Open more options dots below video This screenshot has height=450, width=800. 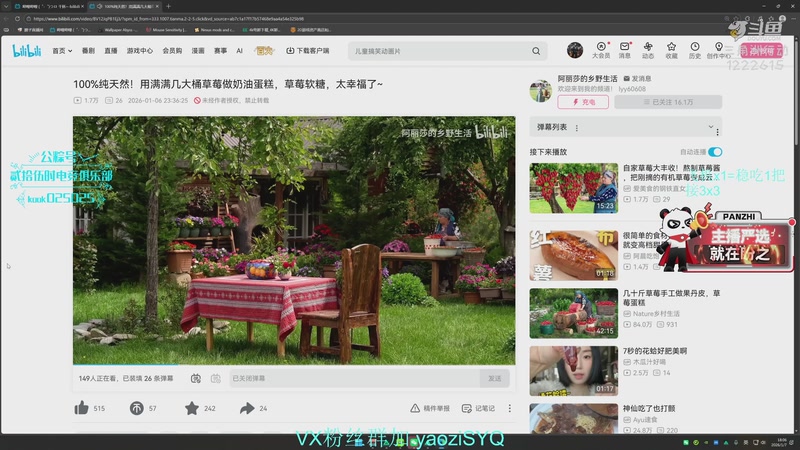[x=509, y=408]
